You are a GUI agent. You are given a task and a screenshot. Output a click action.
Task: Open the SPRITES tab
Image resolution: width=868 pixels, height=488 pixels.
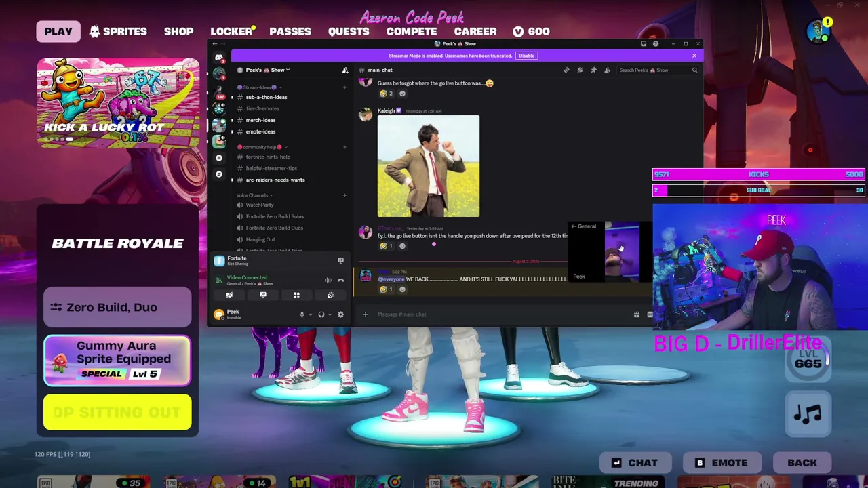(118, 31)
